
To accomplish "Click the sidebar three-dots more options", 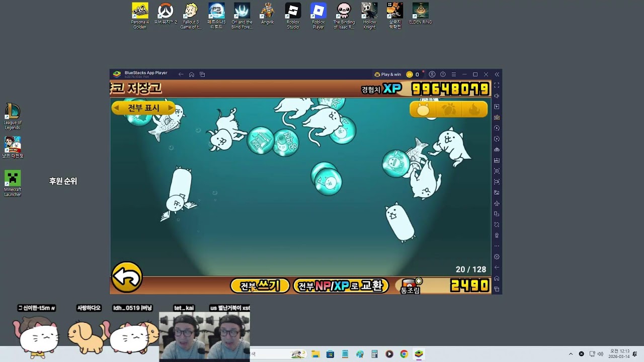I will pos(497,246).
